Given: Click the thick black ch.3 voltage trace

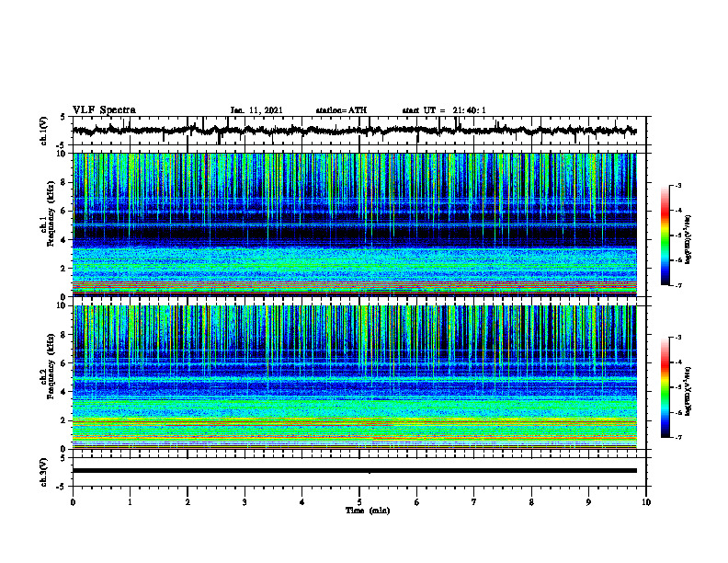Looking at the screenshot, I should click(355, 471).
